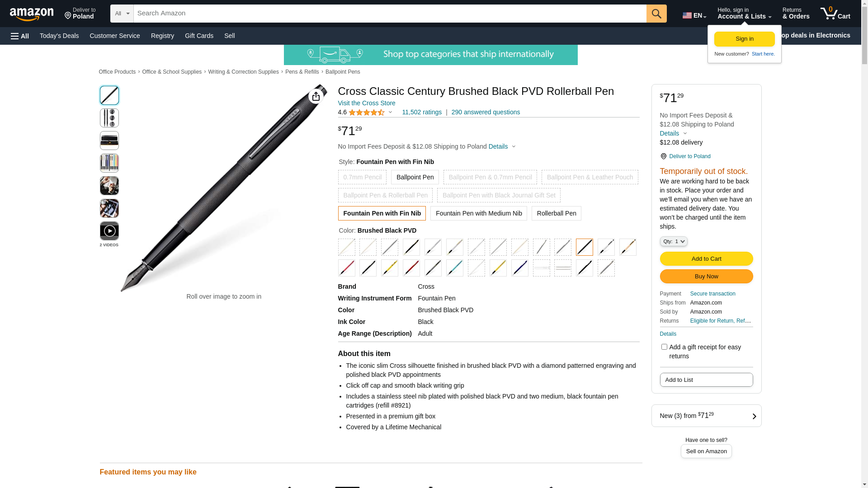Image resolution: width=868 pixels, height=488 pixels.
Task: Click the Add to Cart button
Action: (x=706, y=259)
